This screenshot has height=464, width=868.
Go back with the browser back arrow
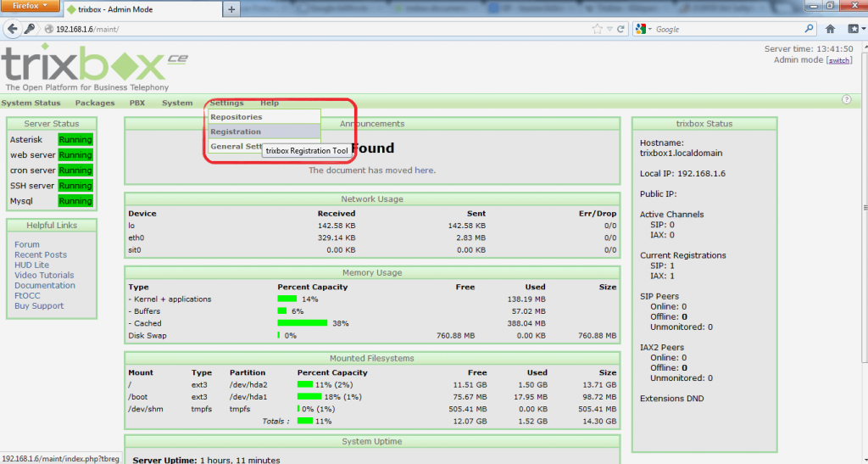click(x=13, y=29)
